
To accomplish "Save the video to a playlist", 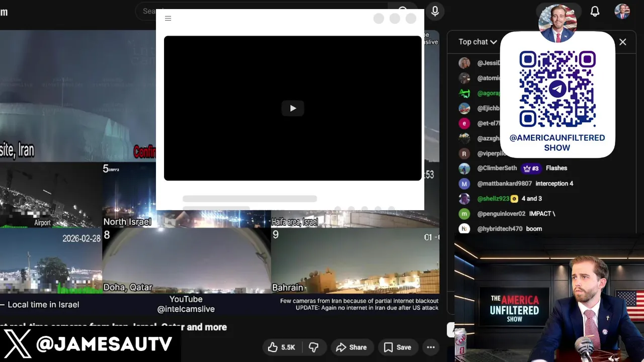I will (x=397, y=347).
